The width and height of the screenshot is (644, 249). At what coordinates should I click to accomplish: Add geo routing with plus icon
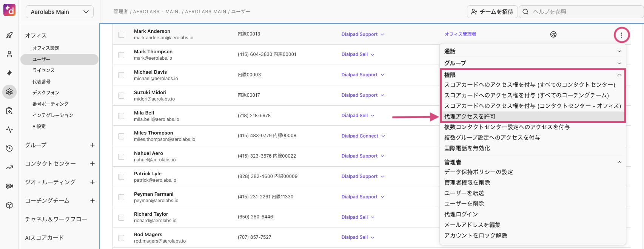point(92,182)
